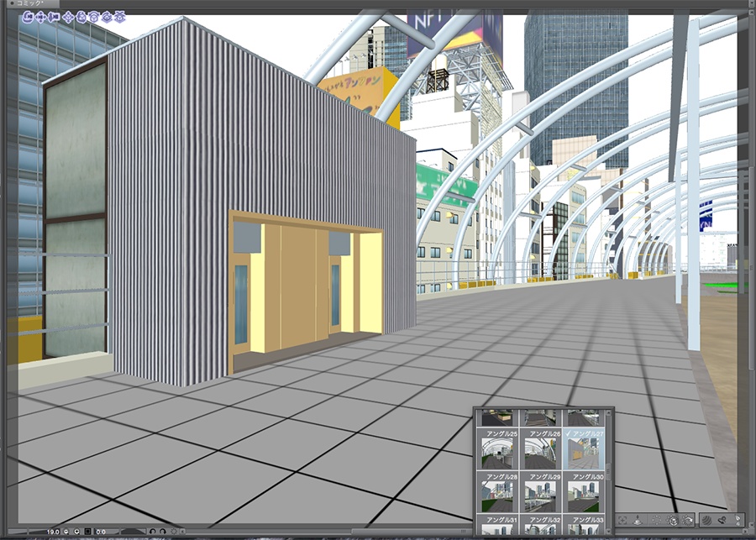Select the seventh manipulator icon, object axis rotate
This screenshot has width=756, height=540.
[107, 17]
